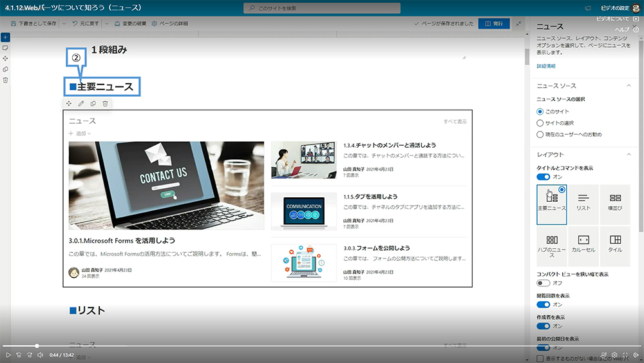The image size is (644, 363).
Task: Click 変更の破棄 in the toolbar
Action: (130, 23)
